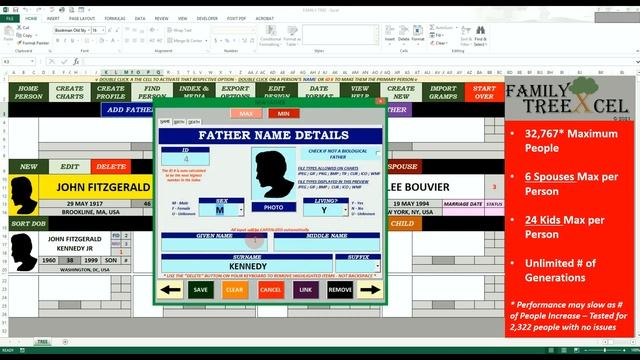Click the left arrow button in dialog
Screen dimensions: 640x360
point(170,290)
